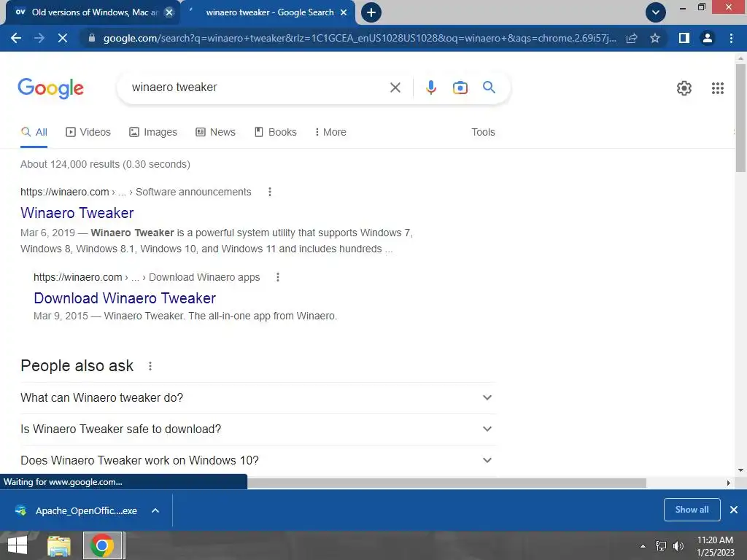
Task: Click the forward navigation arrow
Action: (39, 38)
